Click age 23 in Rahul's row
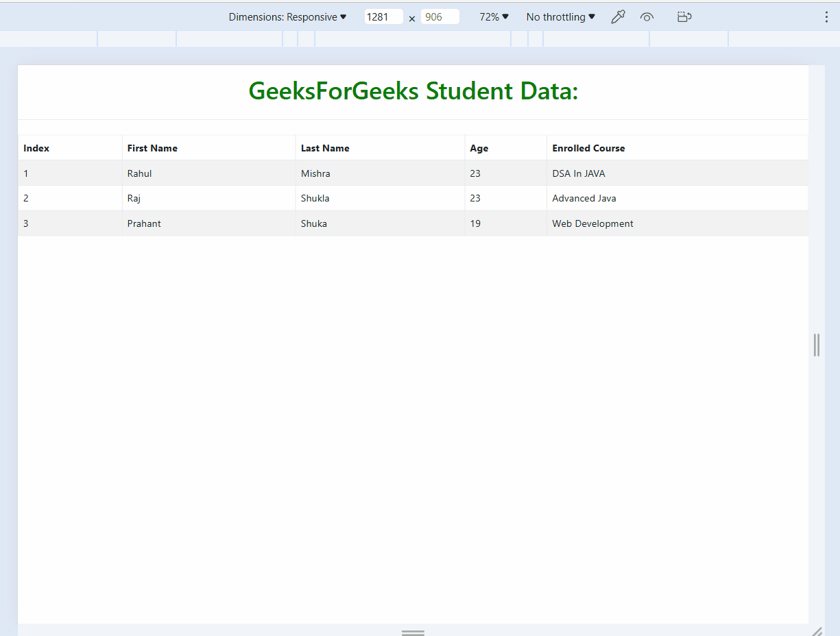This screenshot has height=636, width=840. [505, 173]
